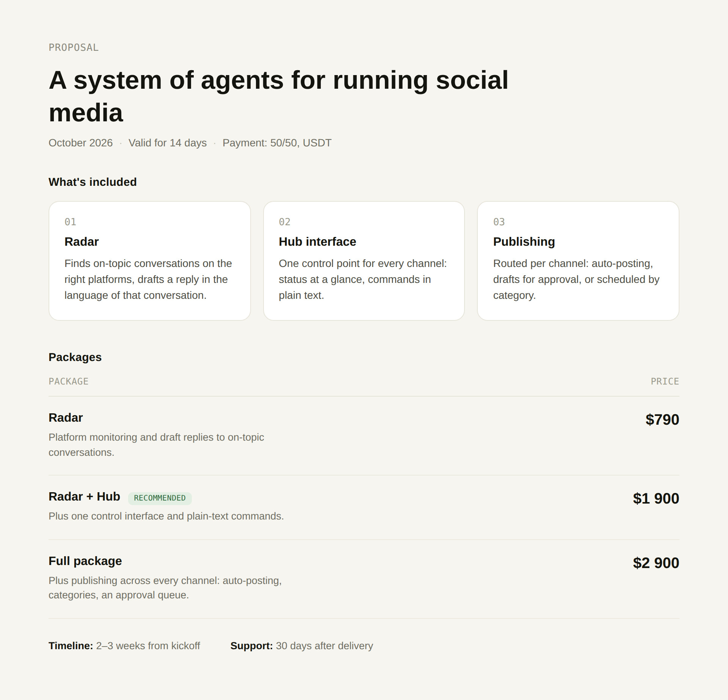Select the heading "A system of agents for running social media"
The height and width of the screenshot is (700, 728).
tap(279, 96)
